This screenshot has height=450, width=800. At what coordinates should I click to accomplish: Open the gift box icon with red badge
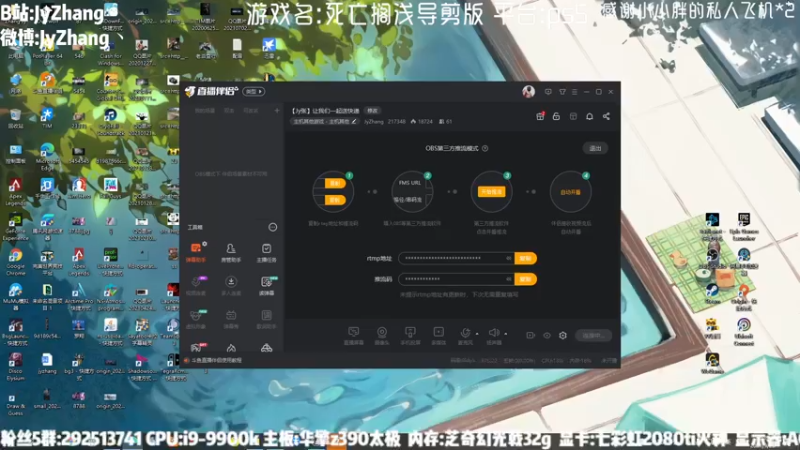(540, 116)
